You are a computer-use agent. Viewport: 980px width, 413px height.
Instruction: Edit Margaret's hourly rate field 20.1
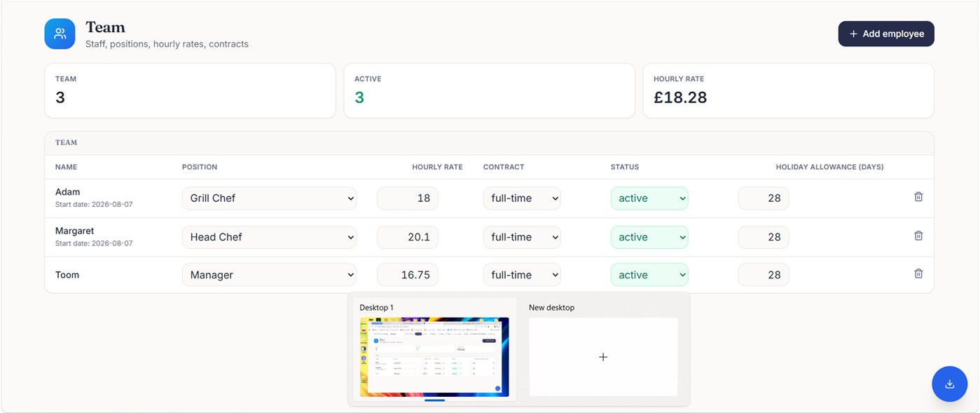pos(408,237)
